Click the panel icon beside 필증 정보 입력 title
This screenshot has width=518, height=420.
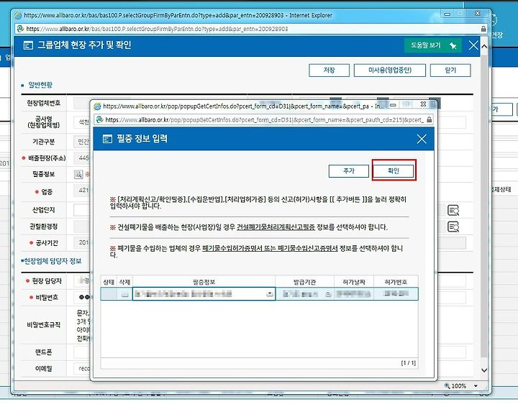(x=108, y=139)
